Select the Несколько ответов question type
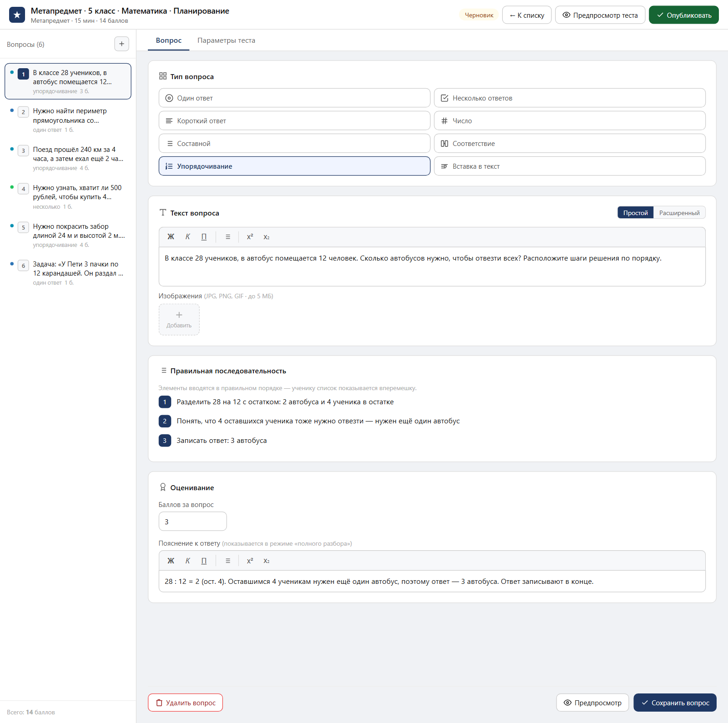728x723 pixels. point(570,98)
